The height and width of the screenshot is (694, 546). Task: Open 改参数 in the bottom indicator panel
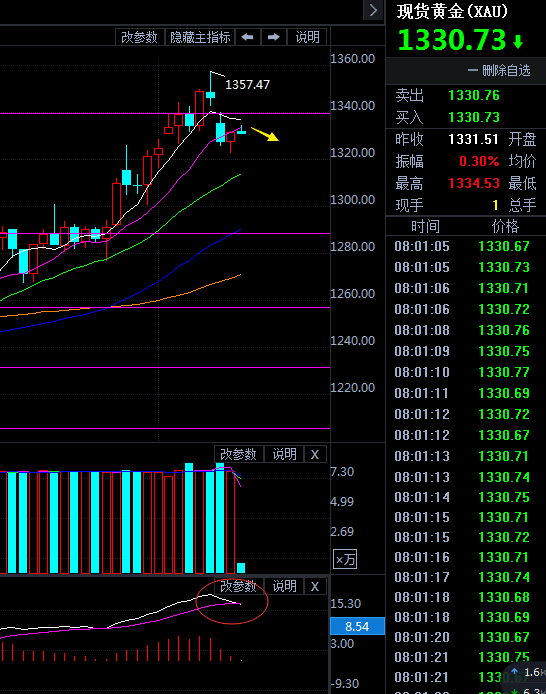[x=239, y=586]
